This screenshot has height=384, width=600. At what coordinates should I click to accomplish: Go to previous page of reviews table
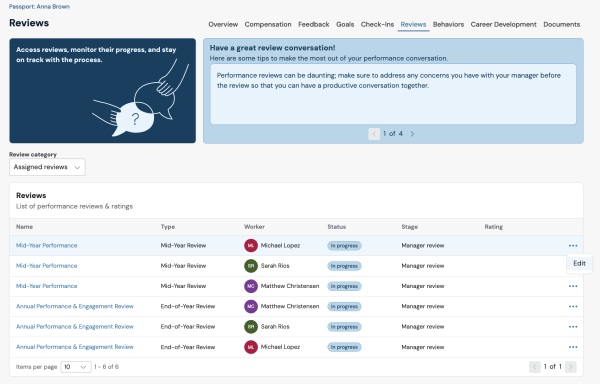[535, 367]
